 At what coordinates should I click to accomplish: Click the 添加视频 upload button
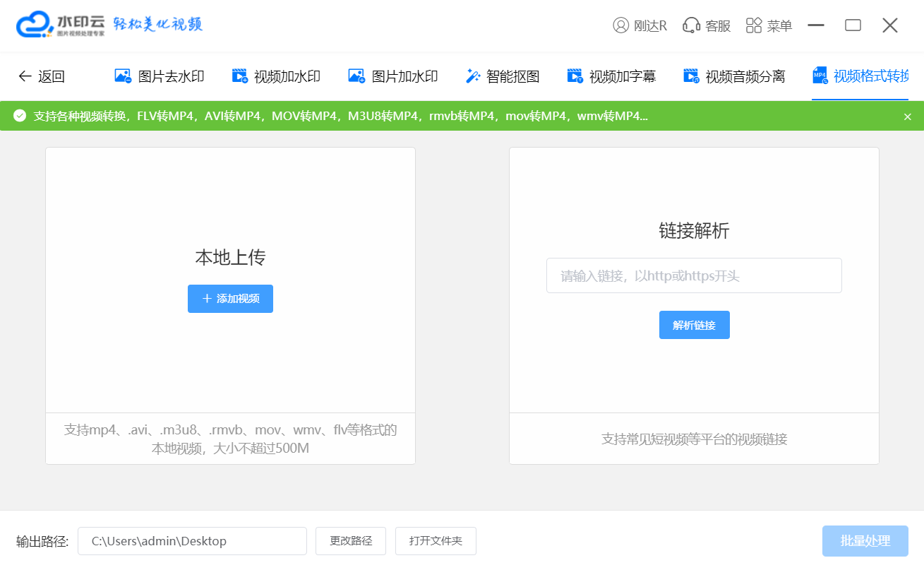(x=230, y=298)
